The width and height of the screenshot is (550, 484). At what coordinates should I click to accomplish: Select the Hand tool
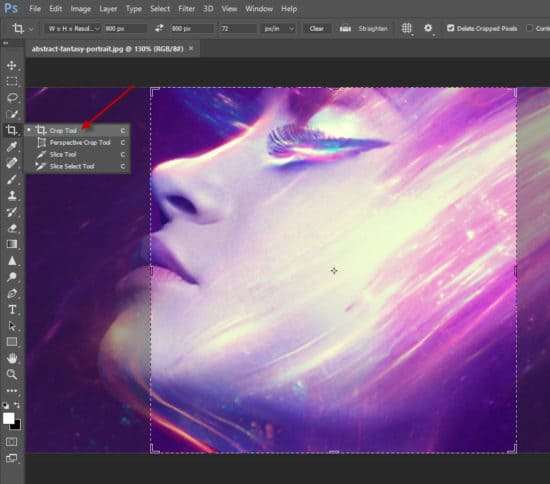(x=12, y=358)
